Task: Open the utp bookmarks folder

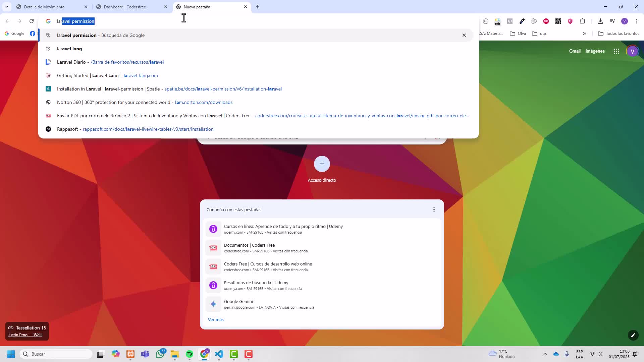Action: click(x=539, y=34)
